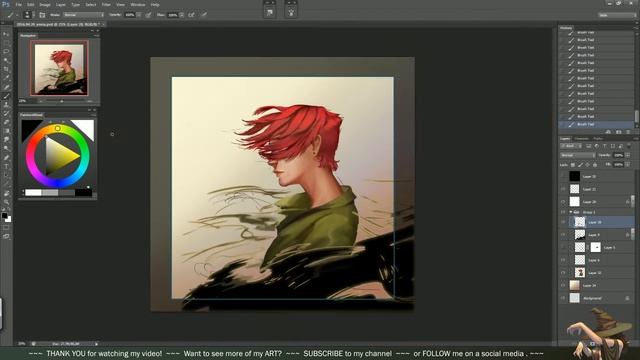
Task: Select the Lasso tool
Action: (x=6, y=52)
